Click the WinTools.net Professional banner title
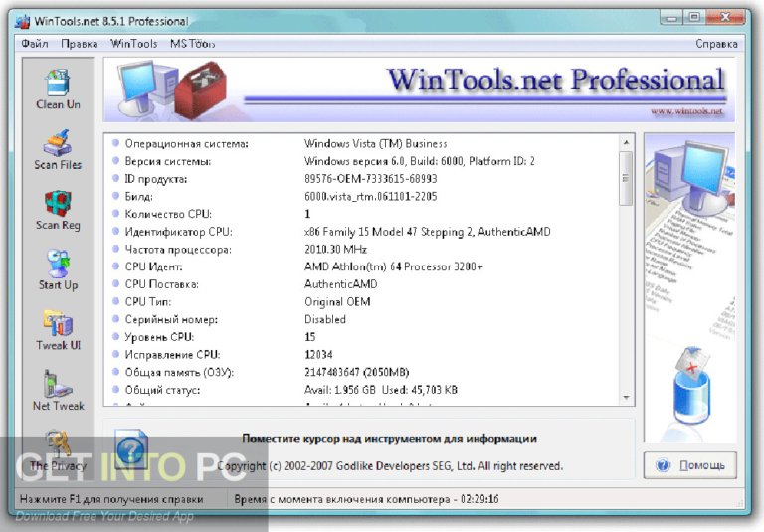This screenshot has height=532, width=764. point(555,80)
